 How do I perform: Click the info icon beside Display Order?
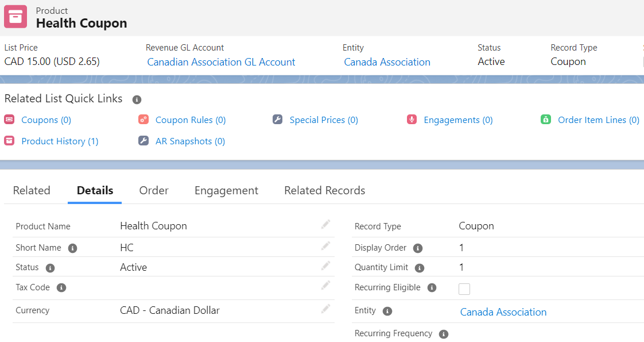[x=418, y=248]
